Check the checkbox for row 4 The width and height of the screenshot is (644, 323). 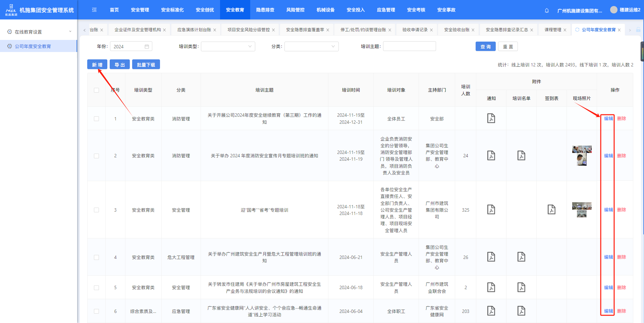(x=97, y=257)
